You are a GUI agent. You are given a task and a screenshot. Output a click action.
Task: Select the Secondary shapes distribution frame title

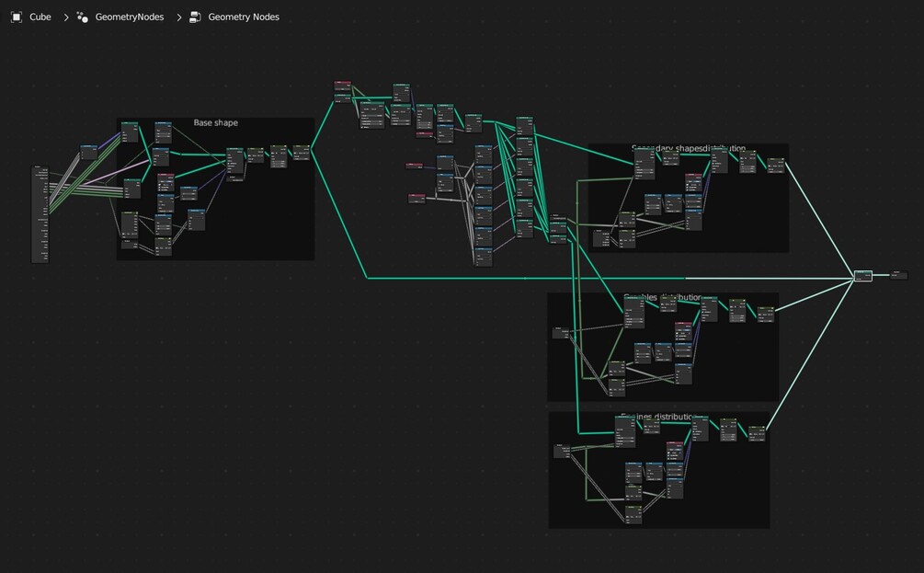[x=689, y=148]
